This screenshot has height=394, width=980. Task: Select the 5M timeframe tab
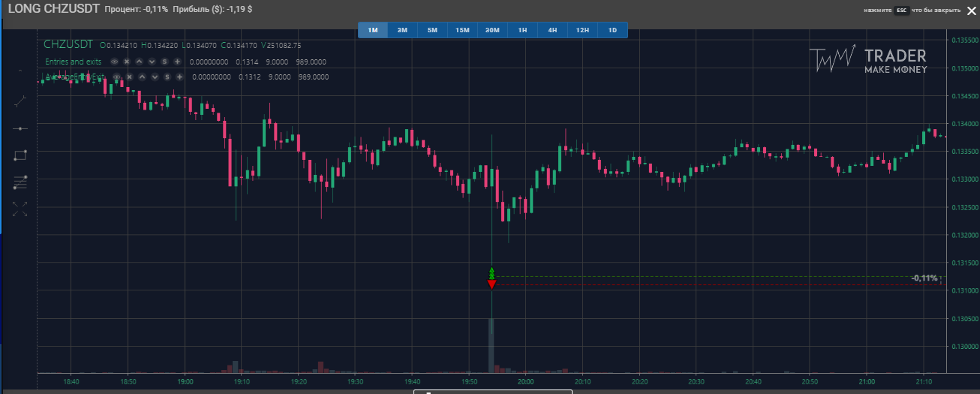pos(432,30)
